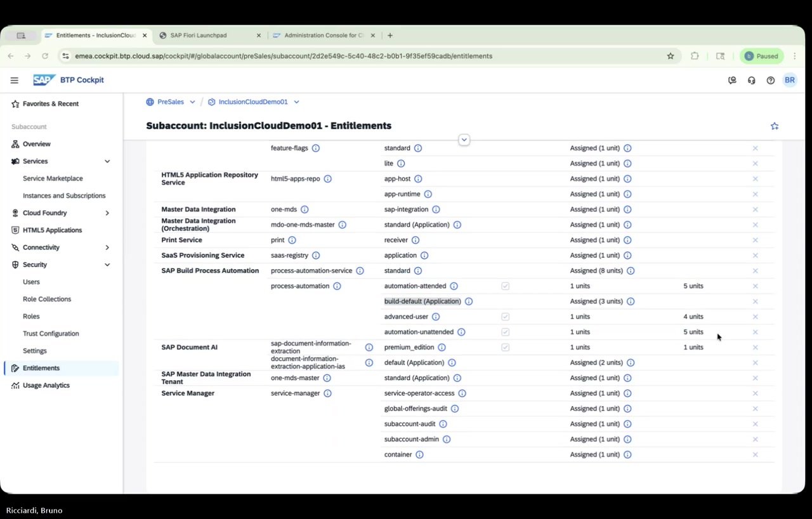Open a new browser tab
Image resolution: width=812 pixels, height=519 pixels.
click(390, 36)
